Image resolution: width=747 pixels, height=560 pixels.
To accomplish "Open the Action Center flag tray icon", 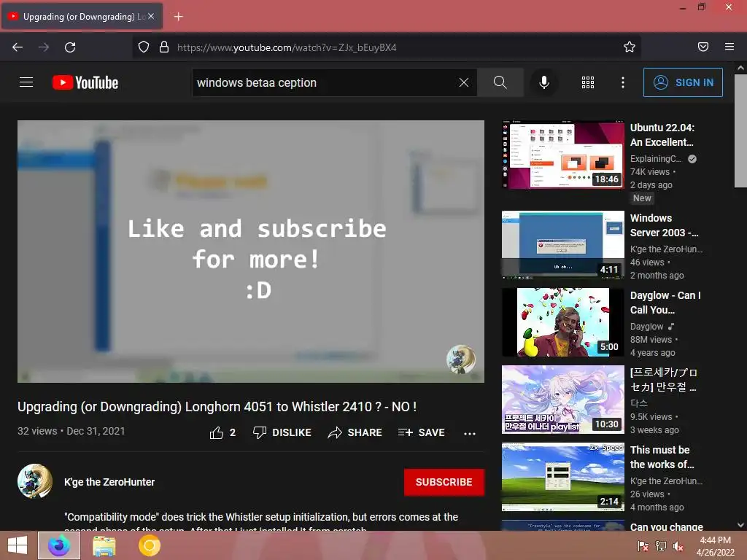I will click(643, 546).
